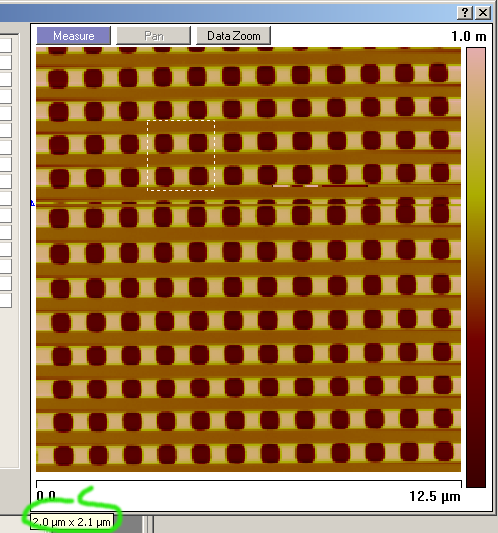
Task: Click the blue marker arrow at the image's left edge
Action: tap(33, 203)
